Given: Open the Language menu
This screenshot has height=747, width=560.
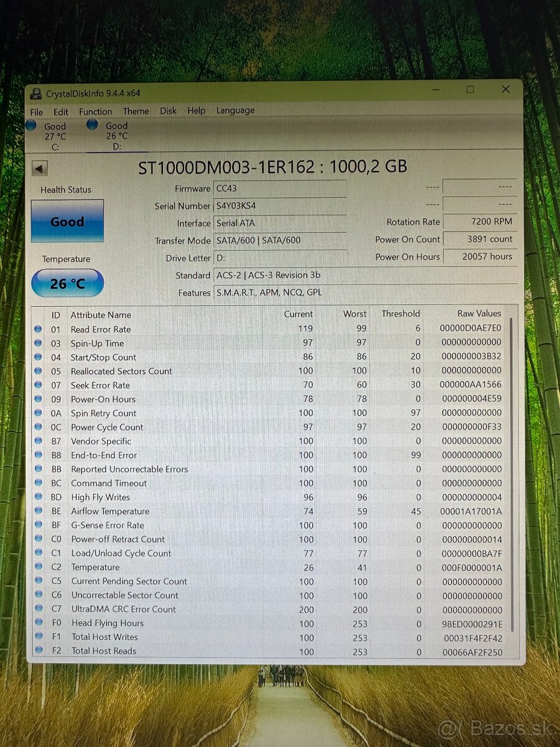Looking at the screenshot, I should 235,110.
